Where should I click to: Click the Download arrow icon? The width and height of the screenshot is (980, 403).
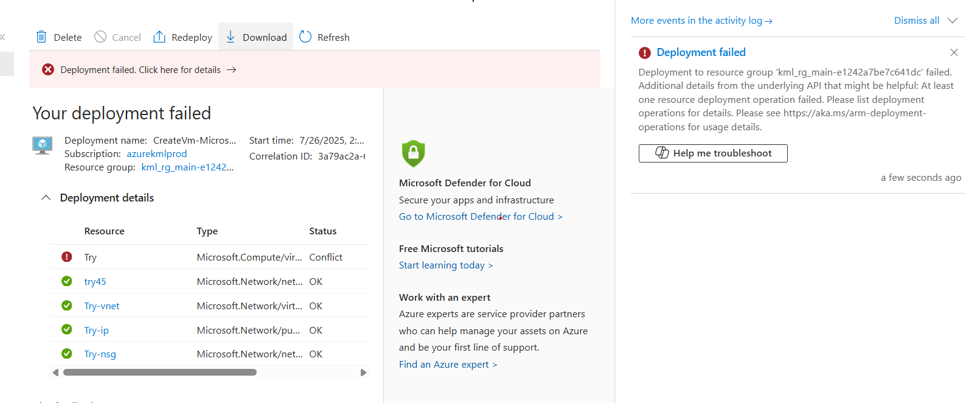point(231,37)
